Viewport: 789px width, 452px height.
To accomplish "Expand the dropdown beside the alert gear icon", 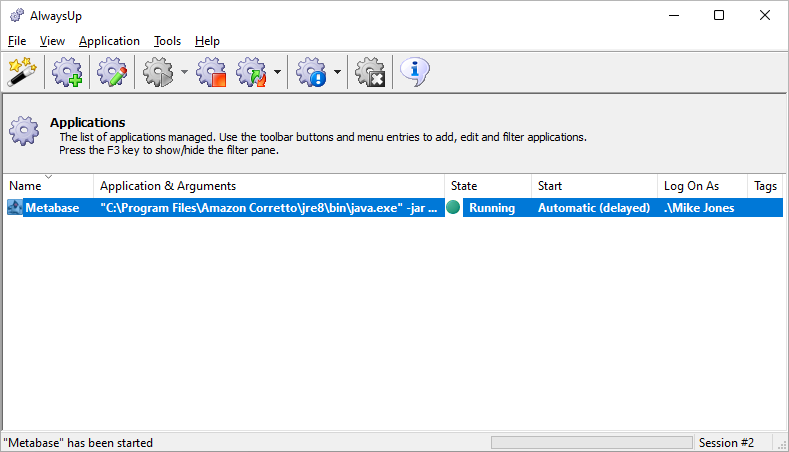I will (337, 72).
